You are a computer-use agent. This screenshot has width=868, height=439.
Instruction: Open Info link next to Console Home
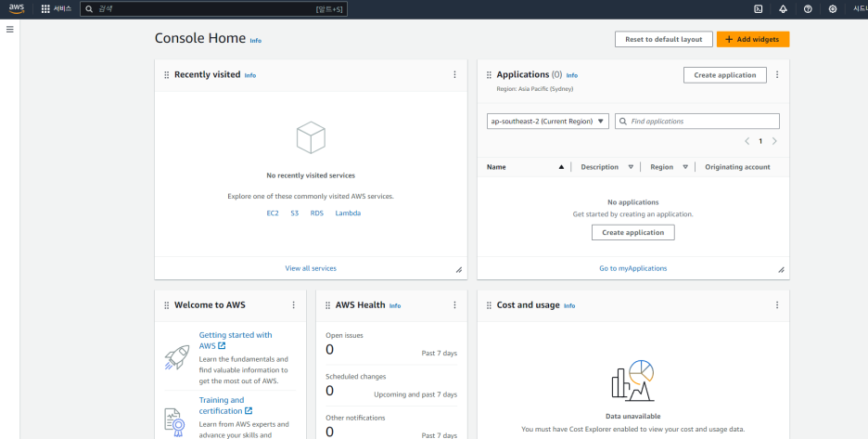[x=255, y=41]
